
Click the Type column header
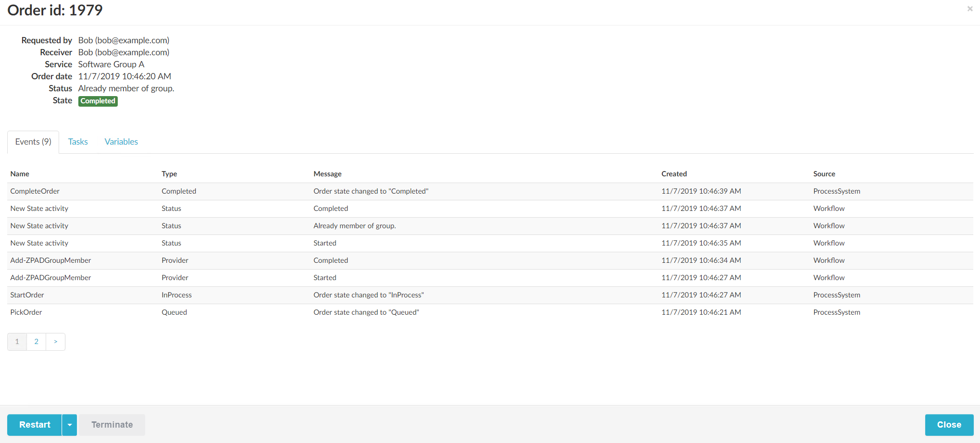pos(169,174)
